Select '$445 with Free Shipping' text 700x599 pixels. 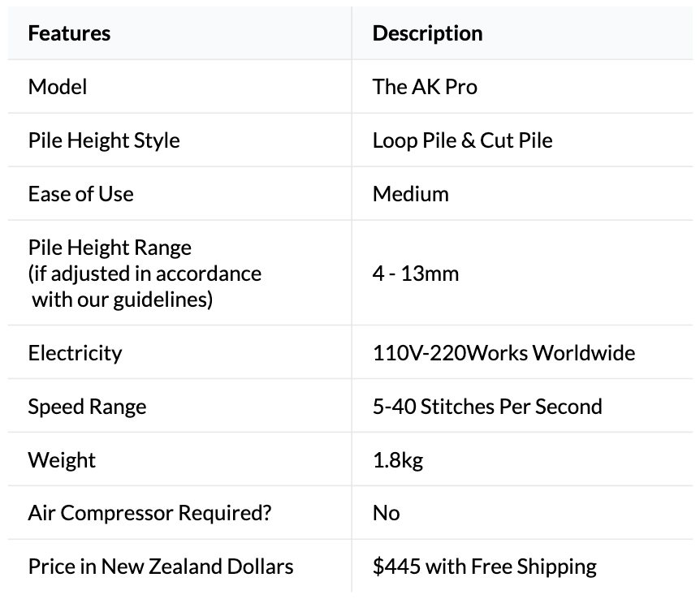click(x=484, y=566)
